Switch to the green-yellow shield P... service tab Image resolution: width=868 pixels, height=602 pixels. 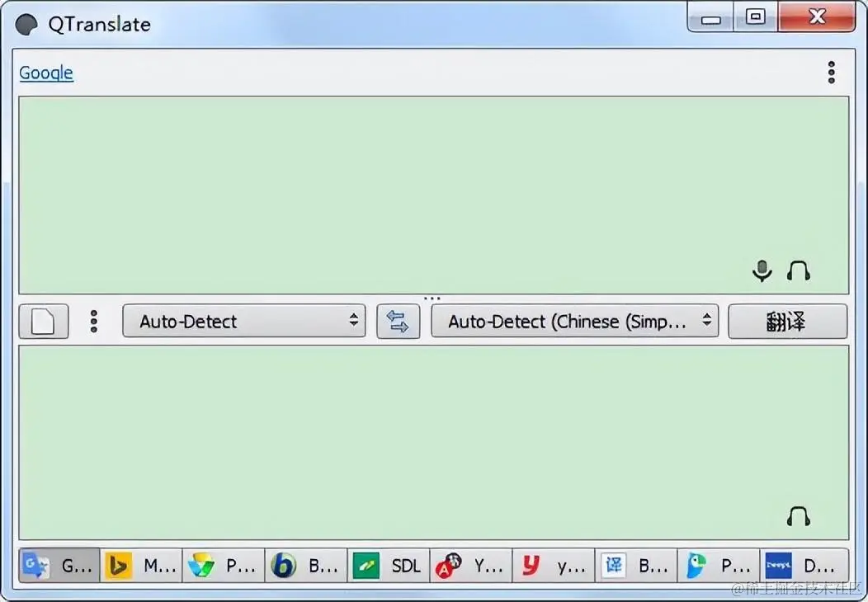click(x=224, y=566)
